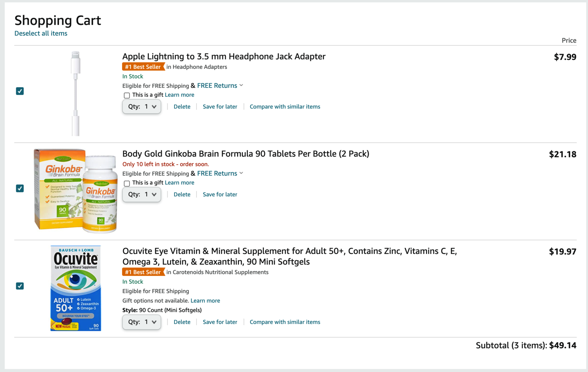The width and height of the screenshot is (588, 372).
Task: Click the #1 Best Seller badge for Ocuvite
Action: point(143,272)
